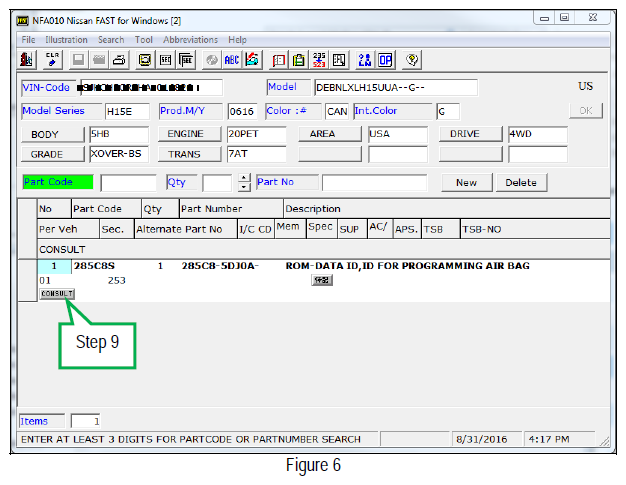626x485 pixels.
Task: Click the Delete button
Action: point(521,183)
